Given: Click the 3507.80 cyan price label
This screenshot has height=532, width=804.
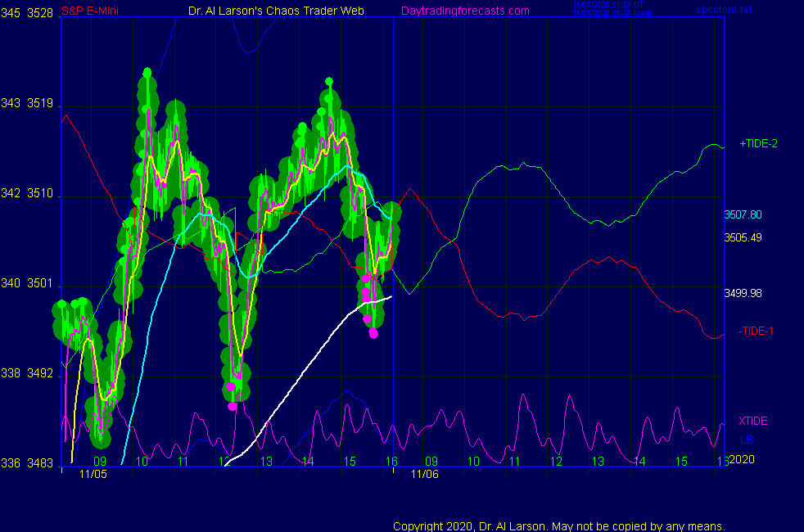Looking at the screenshot, I should tap(743, 215).
